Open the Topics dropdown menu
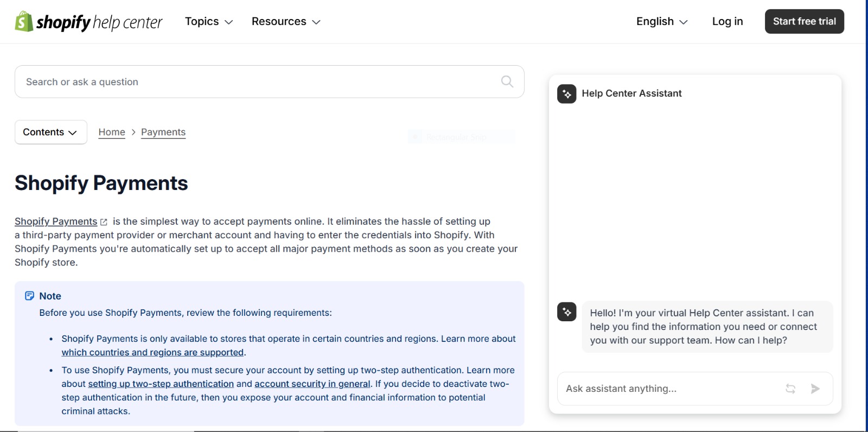Viewport: 868px width, 432px height. pos(209,22)
